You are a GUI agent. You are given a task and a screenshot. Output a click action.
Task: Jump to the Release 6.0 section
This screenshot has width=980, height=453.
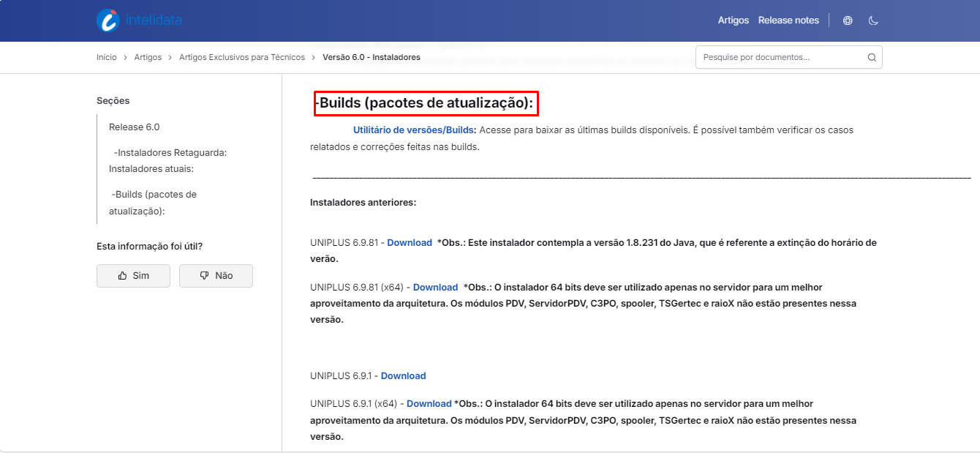click(x=135, y=127)
